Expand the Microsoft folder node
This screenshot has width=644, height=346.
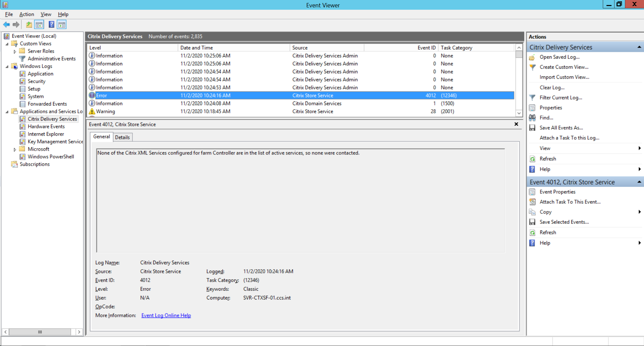(x=15, y=150)
